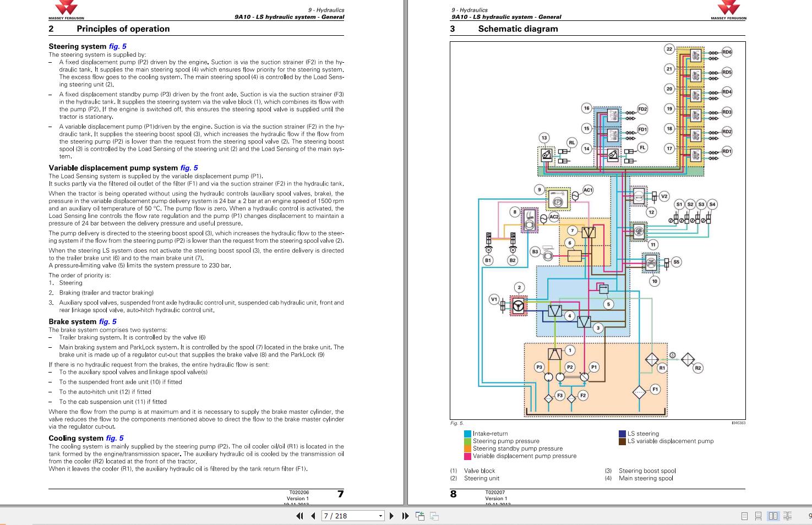Click the orange Steering standby pump pressure swatch
This screenshot has width=812, height=525.
coord(468,449)
